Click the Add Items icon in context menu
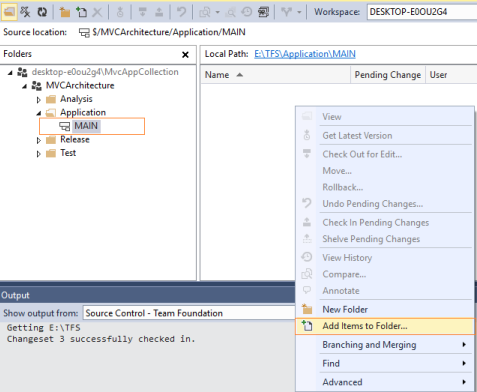Image resolution: width=477 pixels, height=392 pixels. click(307, 326)
